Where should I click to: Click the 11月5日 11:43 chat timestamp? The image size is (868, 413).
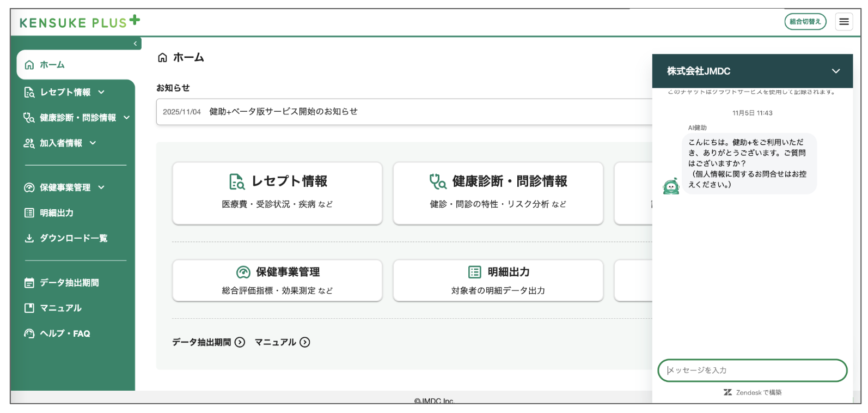pos(753,113)
